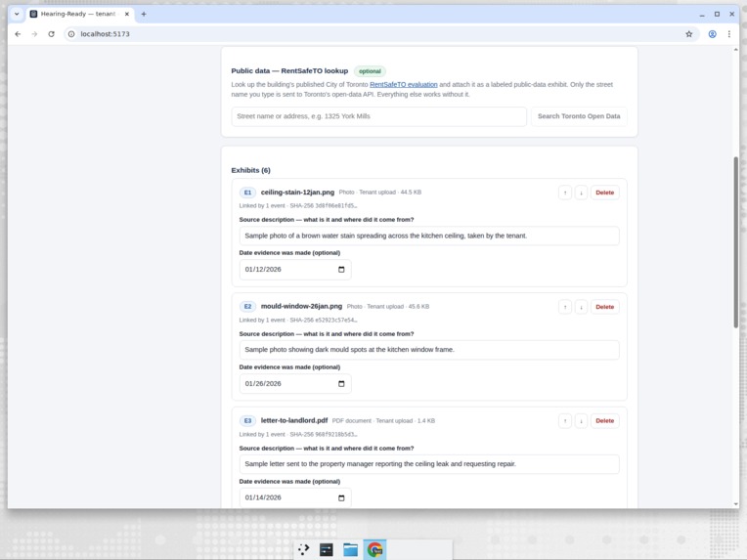The height and width of the screenshot is (560, 747).
Task: Edit source description for exhibit E2
Action: click(x=429, y=350)
